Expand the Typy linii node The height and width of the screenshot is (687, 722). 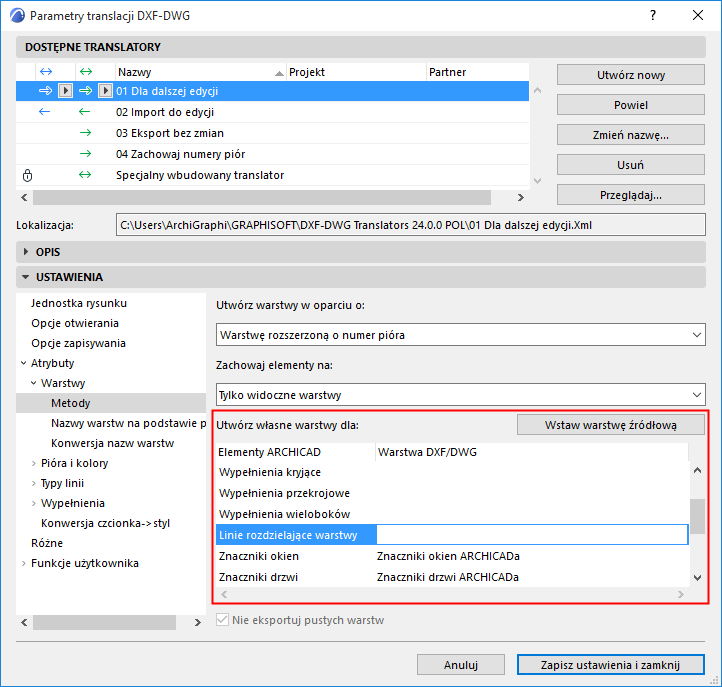coord(34,483)
